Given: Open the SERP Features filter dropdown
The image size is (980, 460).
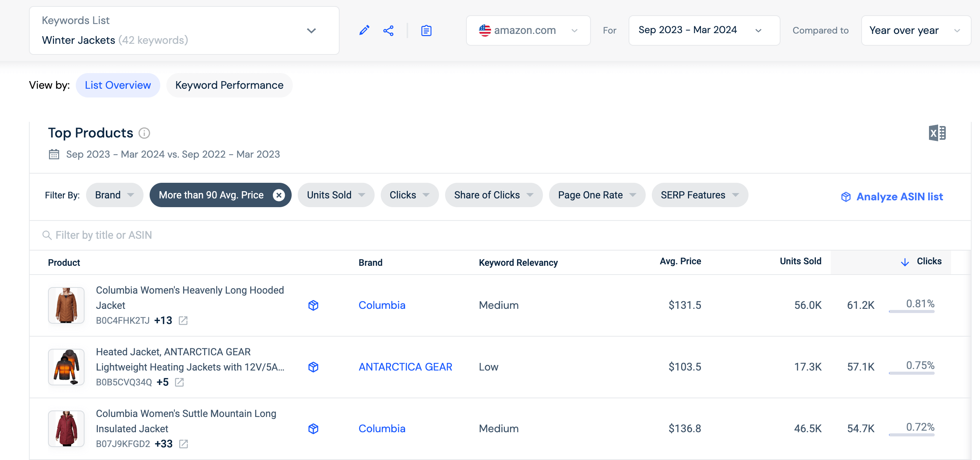Looking at the screenshot, I should (x=700, y=195).
